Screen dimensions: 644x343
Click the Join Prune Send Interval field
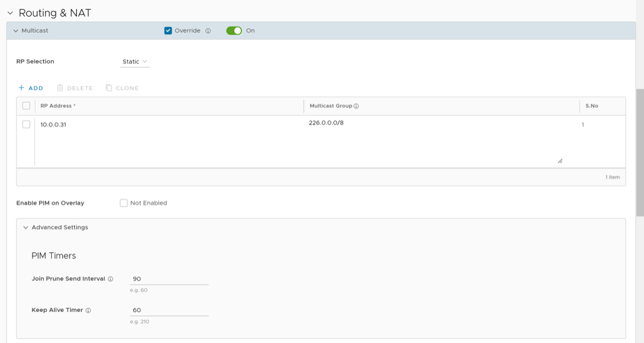(169, 279)
